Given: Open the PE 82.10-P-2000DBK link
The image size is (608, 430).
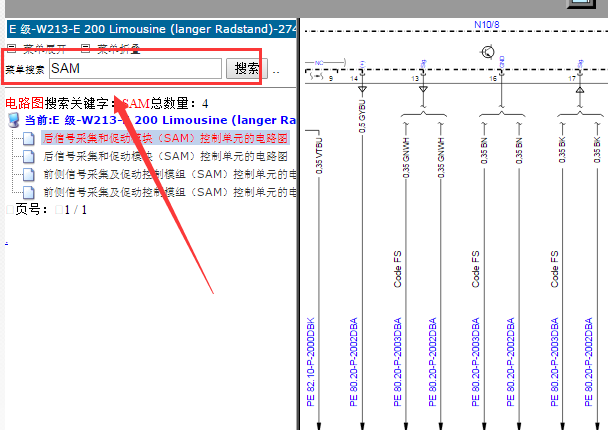Looking at the screenshot, I should coord(311,362).
